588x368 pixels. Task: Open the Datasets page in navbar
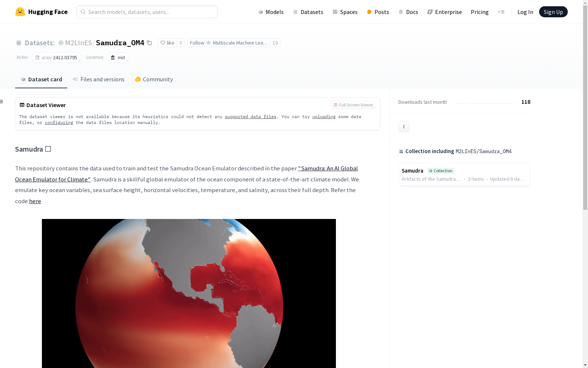[x=308, y=12]
